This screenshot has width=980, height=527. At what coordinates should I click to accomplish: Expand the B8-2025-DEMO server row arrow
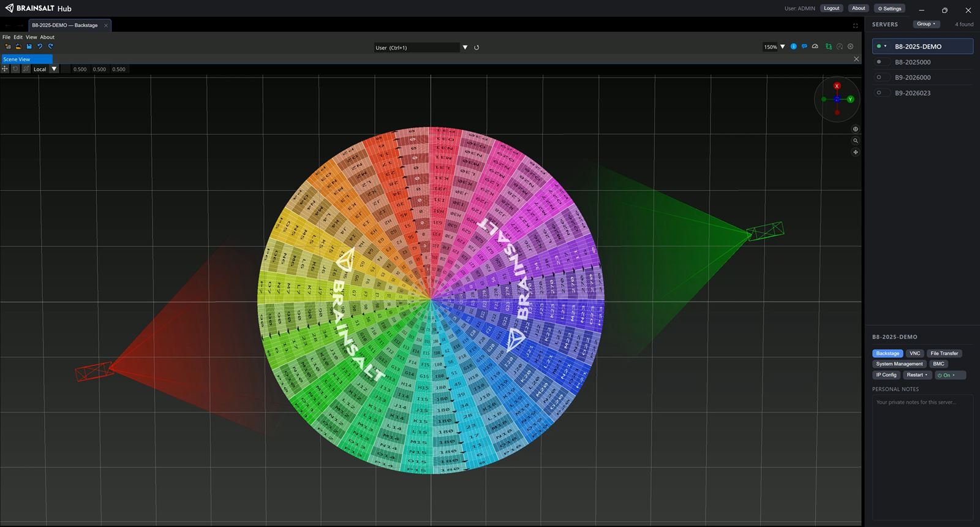pyautogui.click(x=885, y=47)
